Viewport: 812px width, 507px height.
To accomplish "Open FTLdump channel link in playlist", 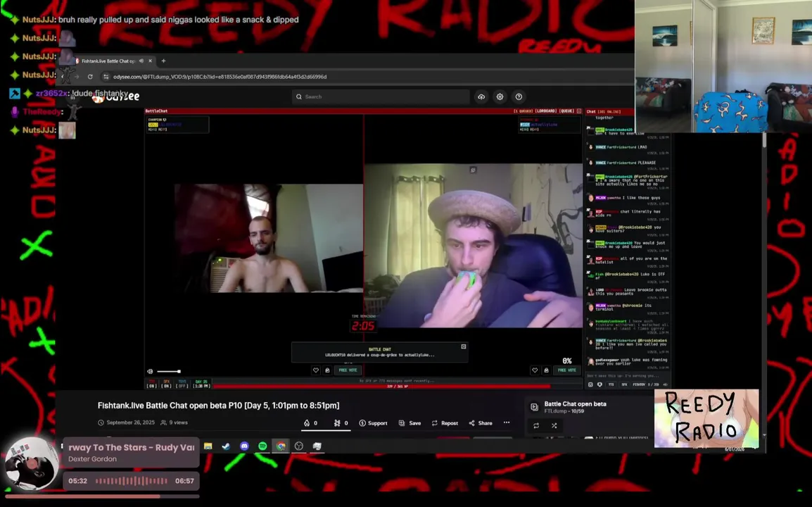I will tap(555, 411).
